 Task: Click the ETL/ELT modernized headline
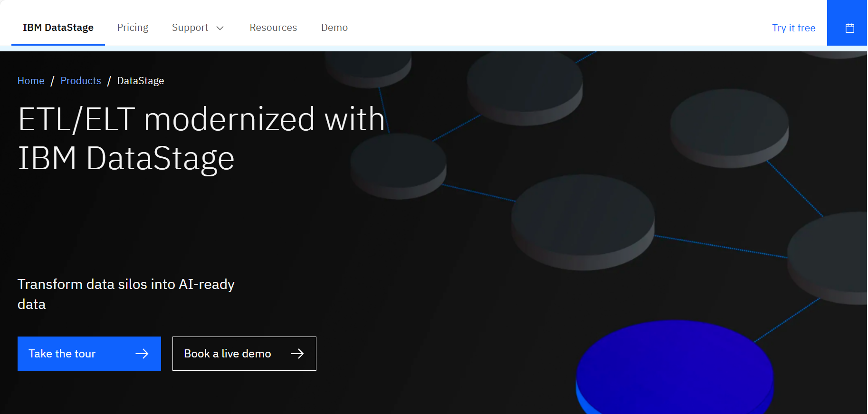201,138
